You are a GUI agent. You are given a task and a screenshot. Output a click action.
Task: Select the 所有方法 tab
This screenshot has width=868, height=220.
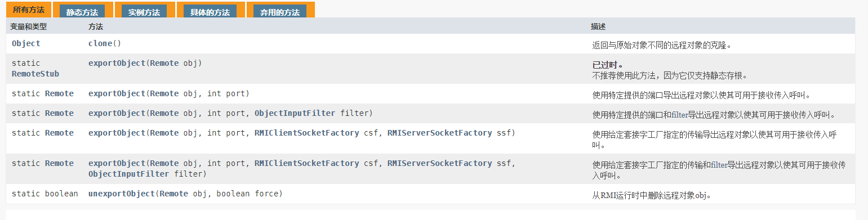click(29, 11)
